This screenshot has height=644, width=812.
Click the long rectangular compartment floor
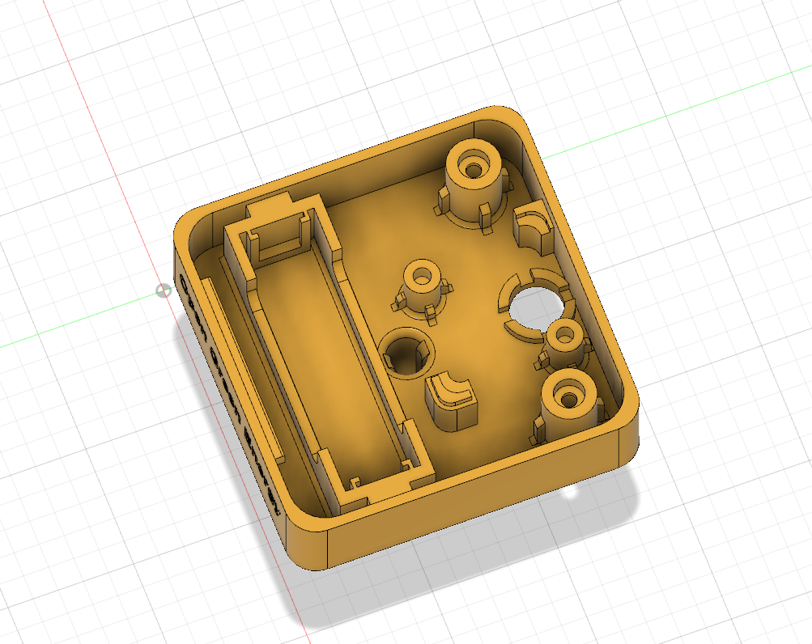tap(334, 362)
